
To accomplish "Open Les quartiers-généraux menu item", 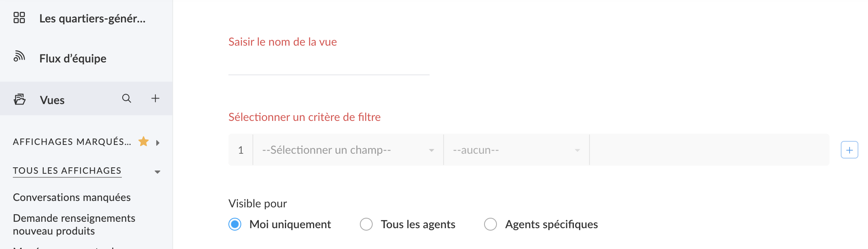I will (92, 19).
